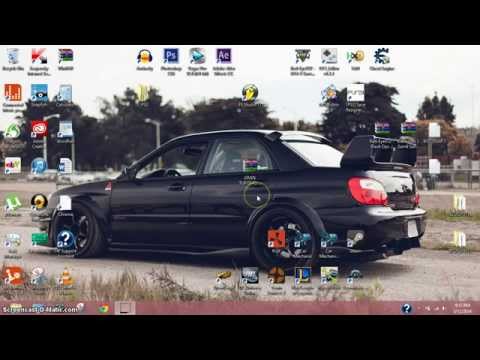Open the Steam shortcut on the desktop
Screen dimensions: 480x360
[x=355, y=239]
